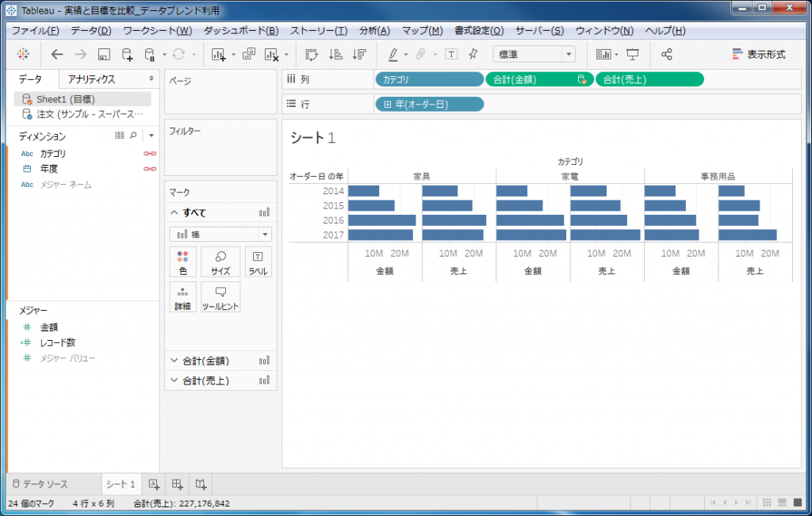This screenshot has width=812, height=516.
Task: Click the ツールヒント button in Marks card
Action: 220,296
